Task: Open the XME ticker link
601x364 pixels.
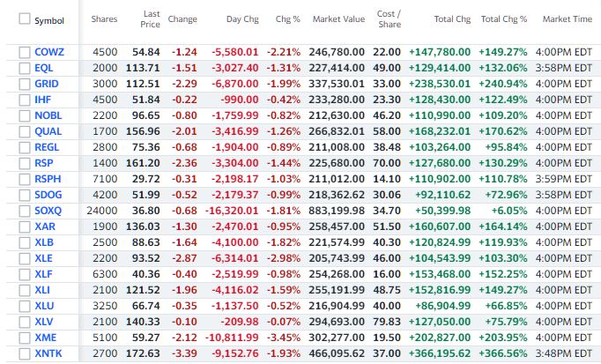Action: click(45, 338)
